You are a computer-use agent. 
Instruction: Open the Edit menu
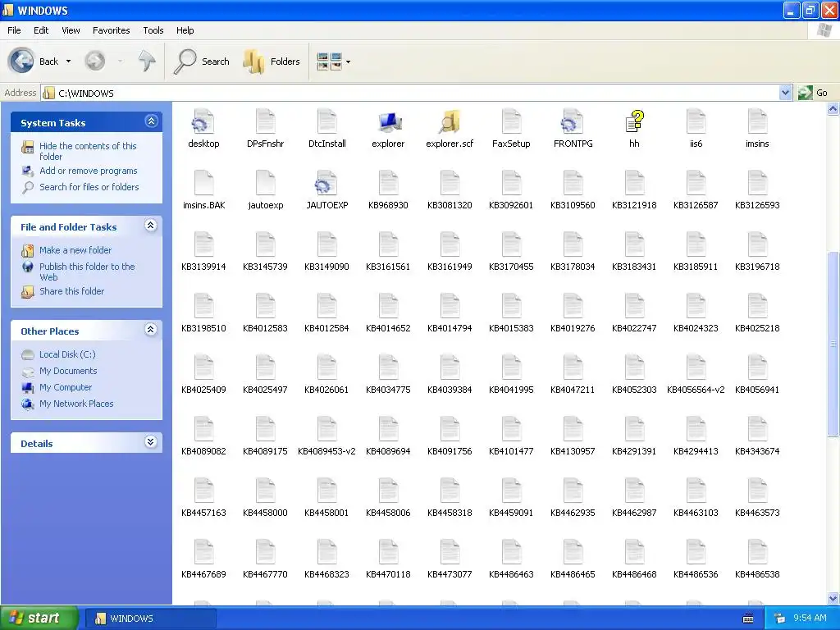41,30
